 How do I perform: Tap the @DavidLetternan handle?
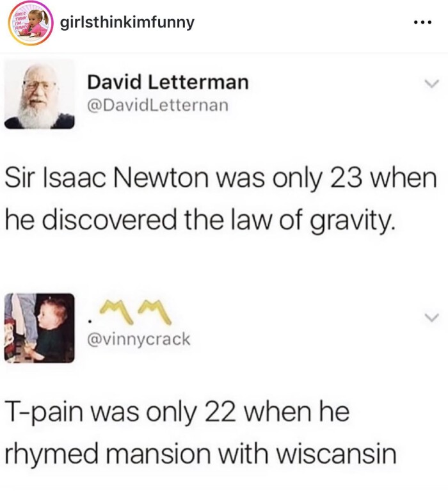157,105
